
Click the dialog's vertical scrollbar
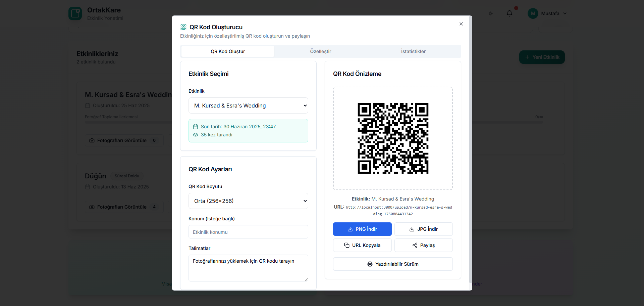pyautogui.click(x=471, y=149)
